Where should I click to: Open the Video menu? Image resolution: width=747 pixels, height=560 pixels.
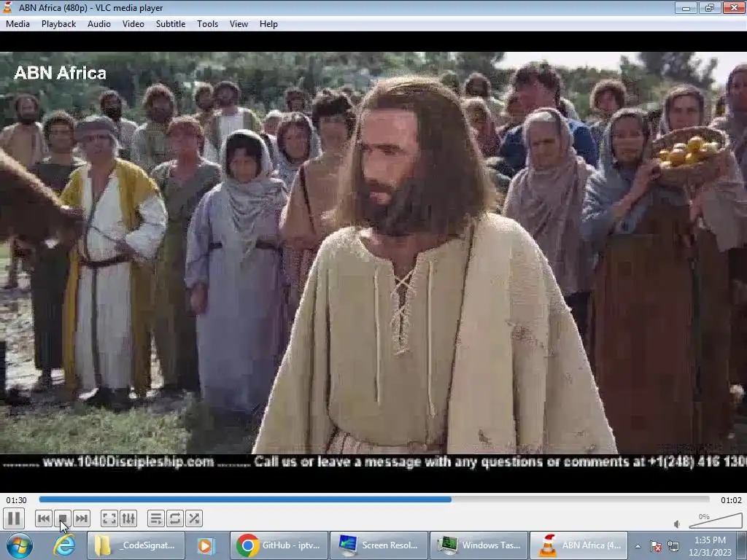(x=133, y=24)
